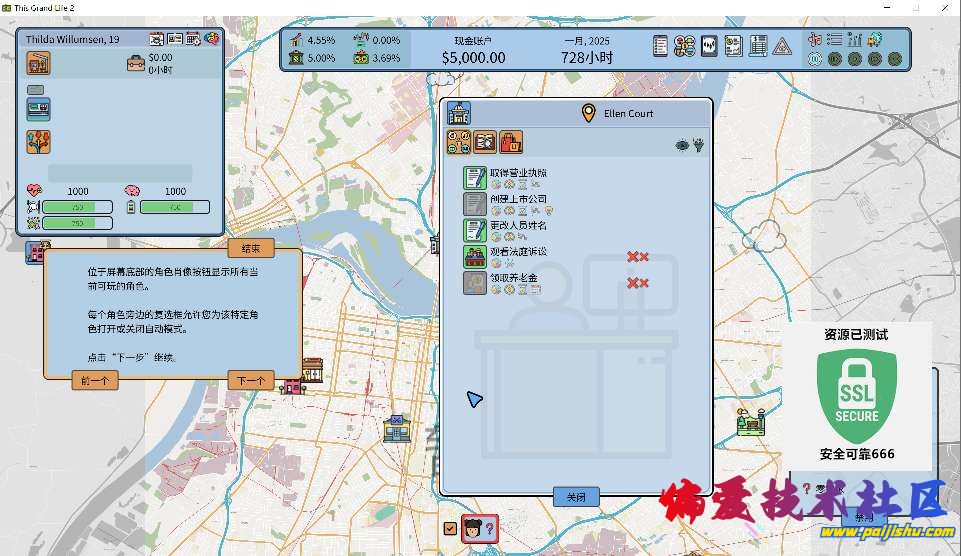Open the bar chart statistics icon in top bar
The height and width of the screenshot is (556, 961).
[854, 40]
